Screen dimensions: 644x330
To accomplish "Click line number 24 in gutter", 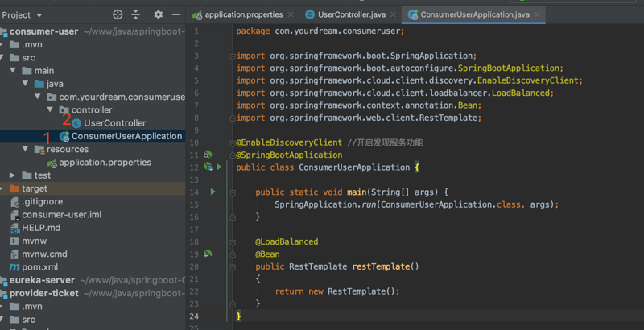I will tap(194, 316).
